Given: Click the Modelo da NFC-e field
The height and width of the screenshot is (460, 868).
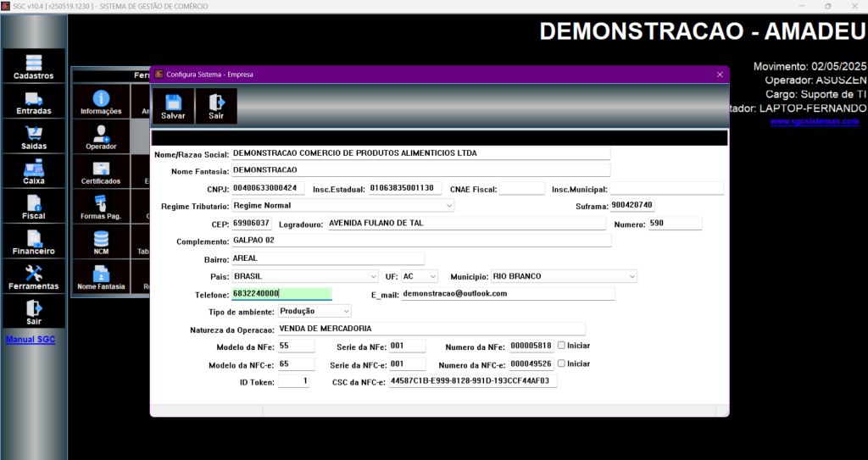Looking at the screenshot, I should click(x=296, y=364).
